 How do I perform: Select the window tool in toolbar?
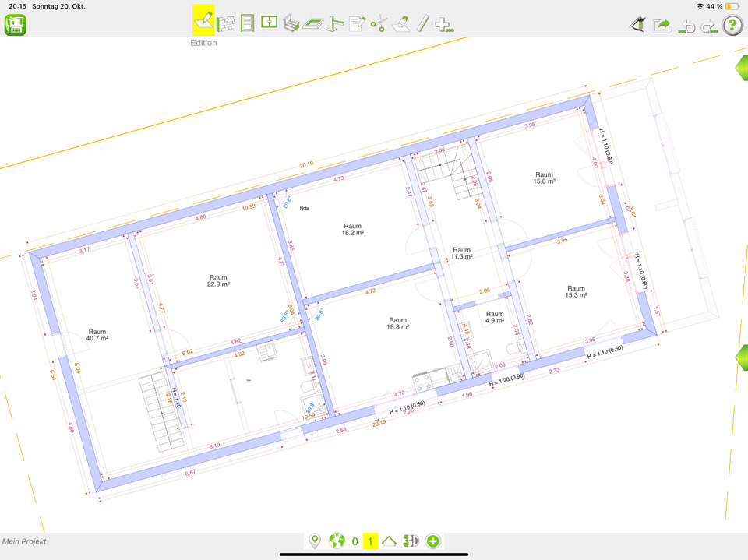click(x=269, y=23)
